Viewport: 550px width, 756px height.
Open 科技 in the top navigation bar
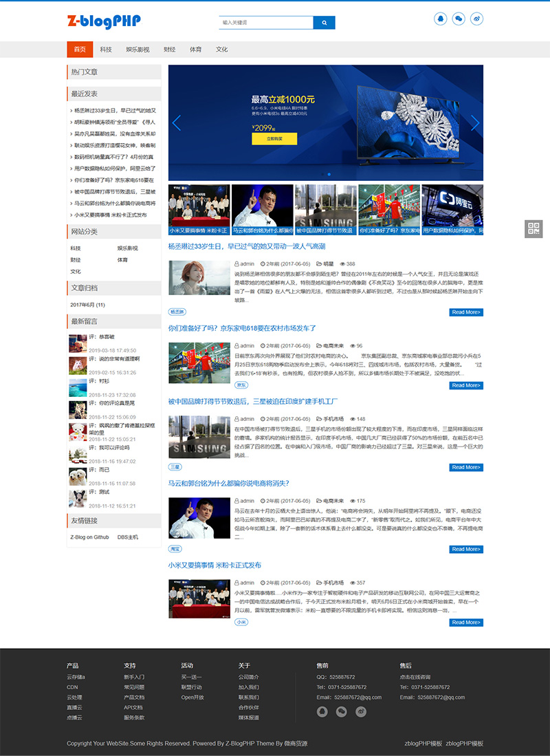point(106,49)
